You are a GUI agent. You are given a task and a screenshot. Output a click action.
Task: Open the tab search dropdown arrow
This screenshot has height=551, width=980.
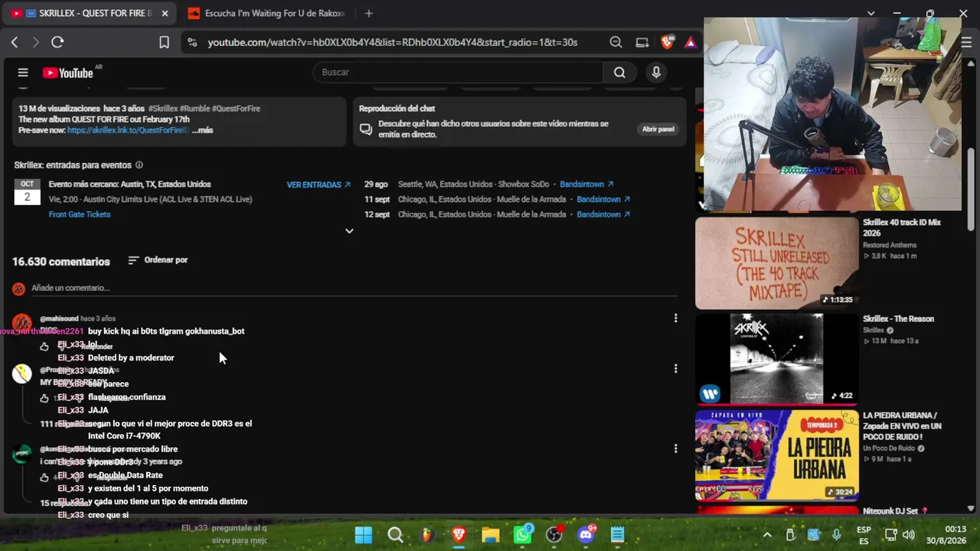(871, 13)
